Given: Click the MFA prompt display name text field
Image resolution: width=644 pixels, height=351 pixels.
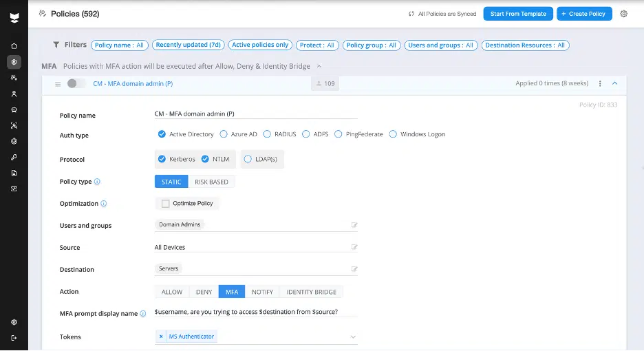Looking at the screenshot, I should 255,312.
